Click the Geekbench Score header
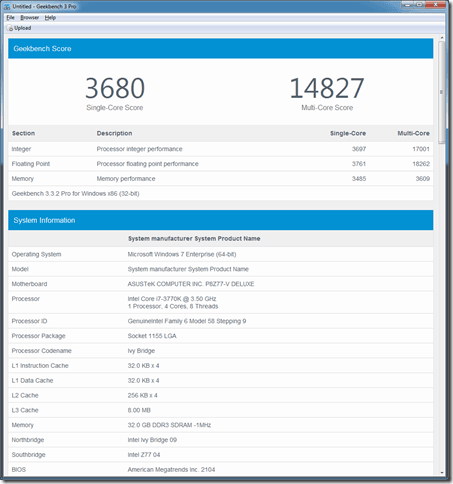The height and width of the screenshot is (484, 453). coord(221,49)
